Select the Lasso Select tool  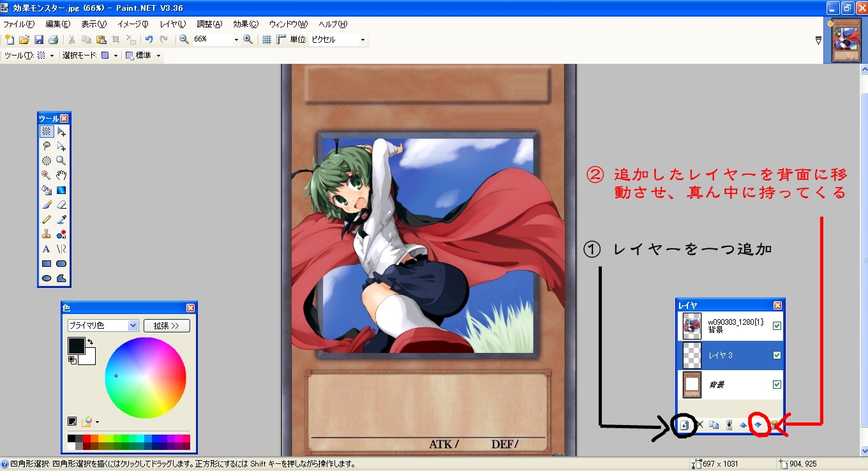click(x=47, y=146)
